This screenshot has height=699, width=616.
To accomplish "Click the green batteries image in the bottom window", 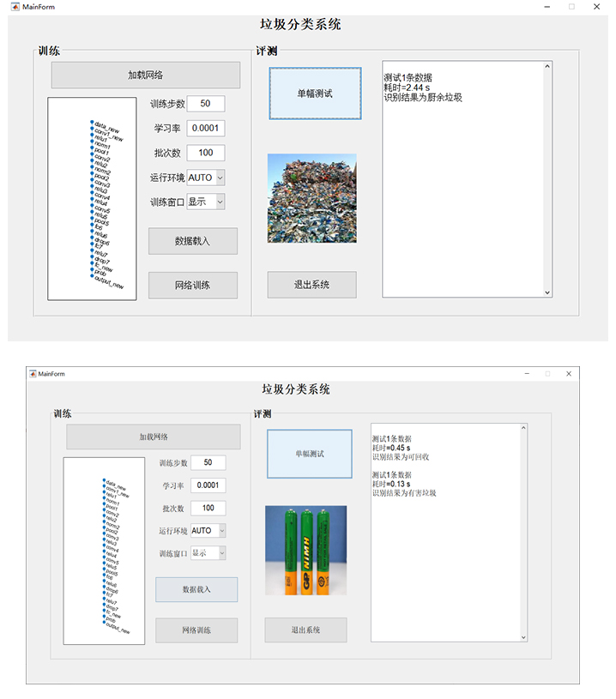I will click(x=306, y=550).
